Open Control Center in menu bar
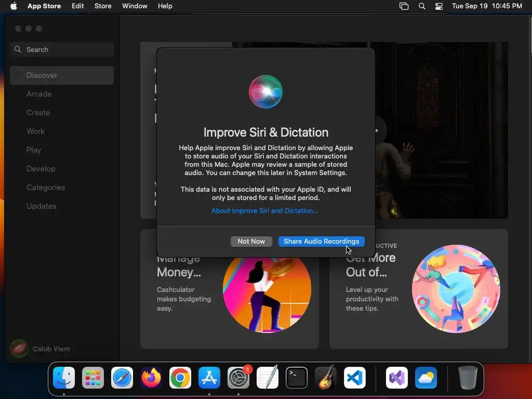The width and height of the screenshot is (532, 399). (439, 6)
